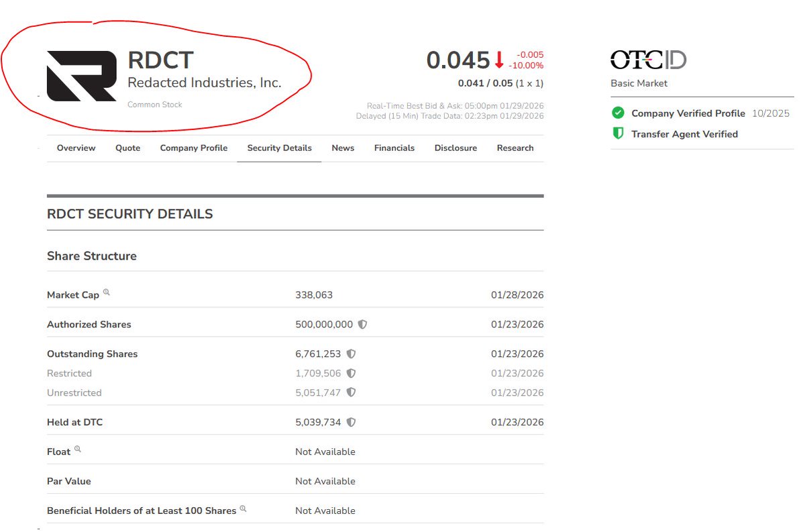Click the OTCID market logo
Screen dimensions: 805x532
tap(648, 60)
